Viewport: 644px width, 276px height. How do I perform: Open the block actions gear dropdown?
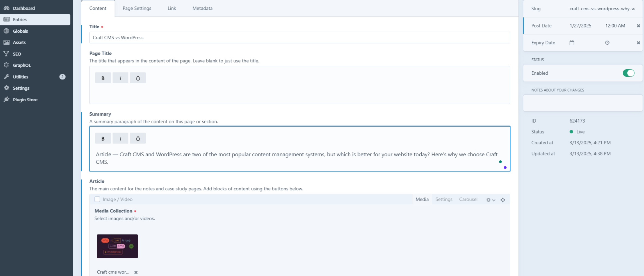click(491, 200)
